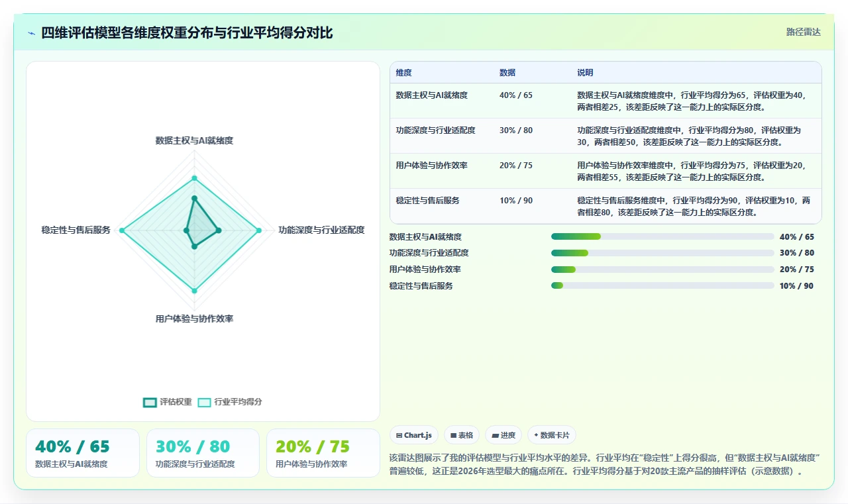This screenshot has height=504, width=848.
Task: Click the 评估权重 legend color box
Action: [x=150, y=402]
